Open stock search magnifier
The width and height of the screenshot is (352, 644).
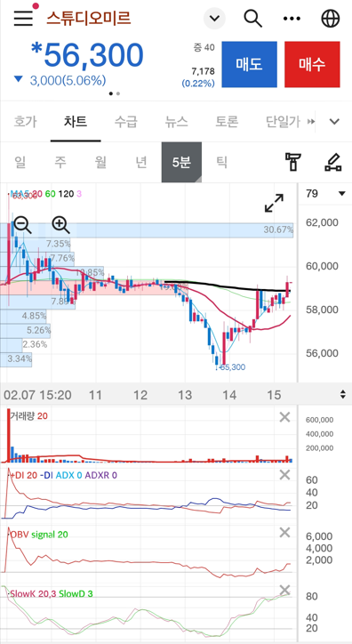[252, 19]
